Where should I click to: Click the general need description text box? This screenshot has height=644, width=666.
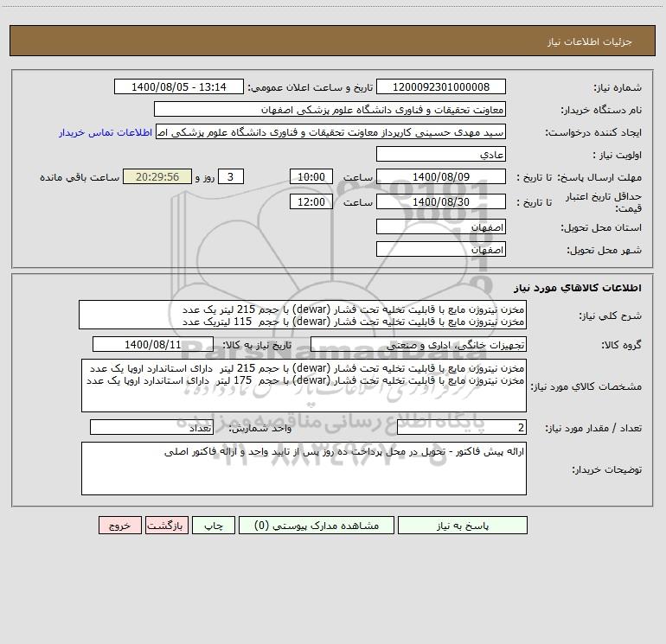coord(303,315)
